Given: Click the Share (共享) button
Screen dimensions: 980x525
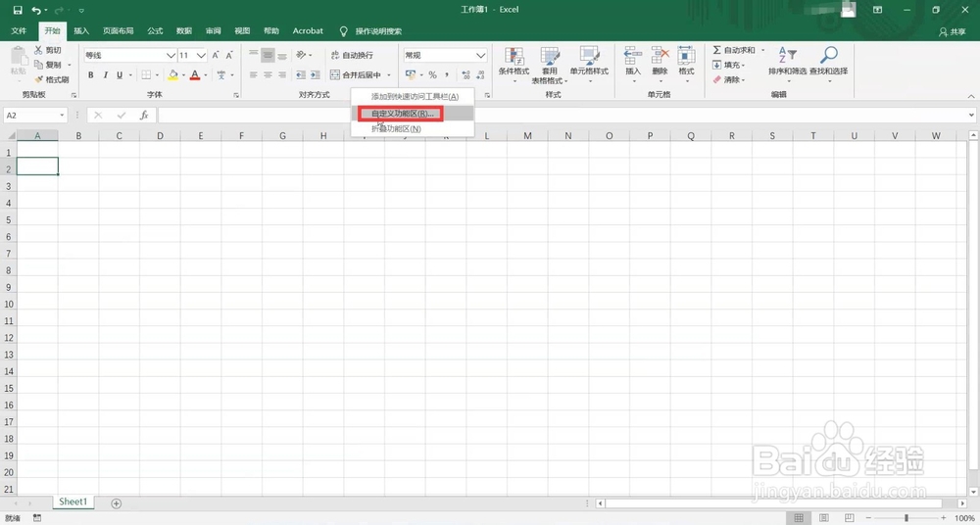Looking at the screenshot, I should [x=954, y=31].
